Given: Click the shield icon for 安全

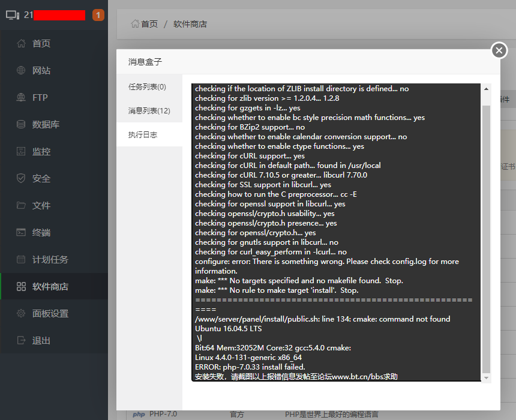Looking at the screenshot, I should 21,178.
